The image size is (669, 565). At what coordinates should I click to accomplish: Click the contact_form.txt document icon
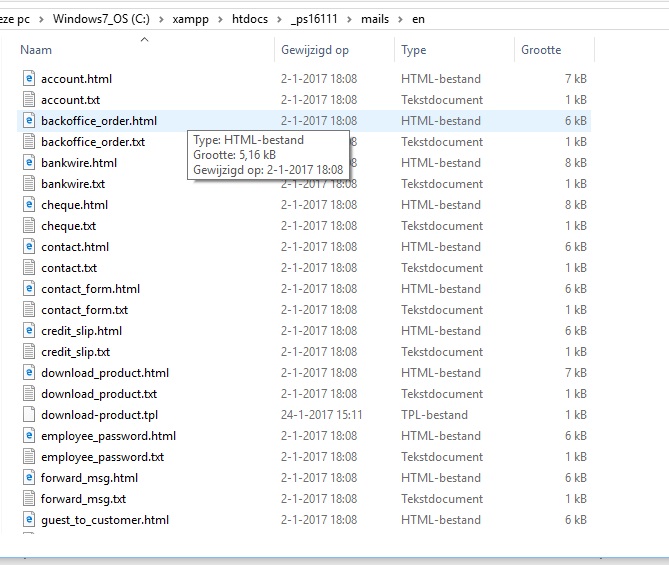[x=29, y=309]
